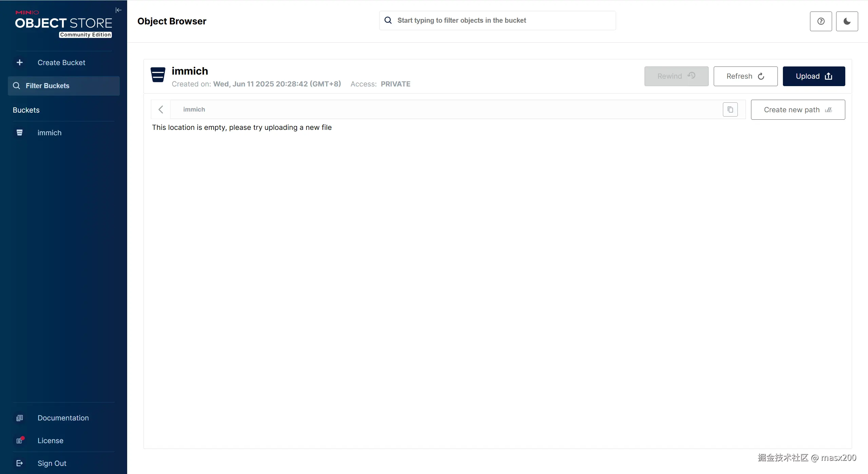This screenshot has width=868, height=474.
Task: Click the immich bucket icon in the sidebar
Action: pyautogui.click(x=20, y=133)
